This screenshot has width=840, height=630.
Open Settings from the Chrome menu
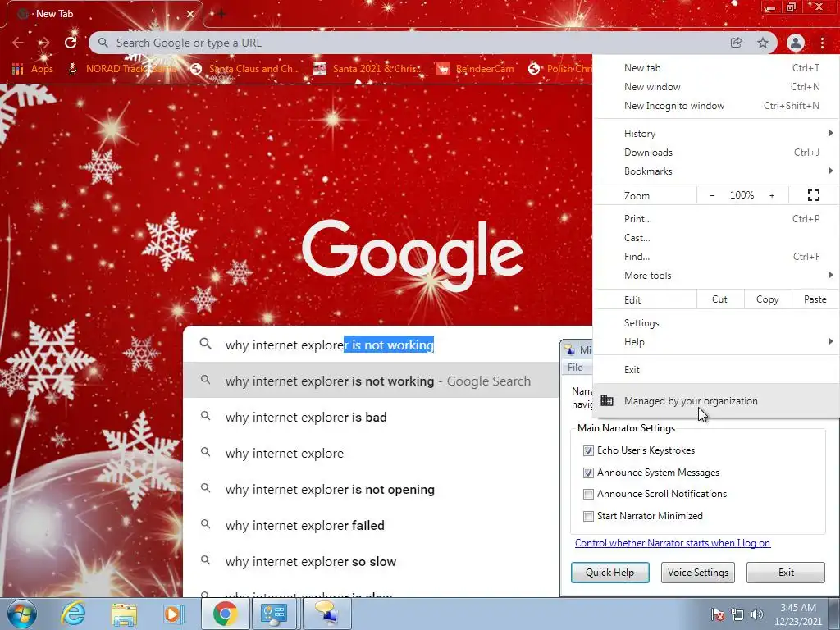[x=716, y=323]
